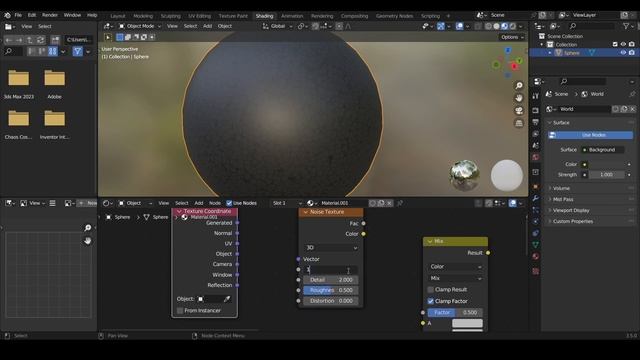Switch to the Layout workspace tab
Screen dimensions: 640x360
tap(118, 16)
